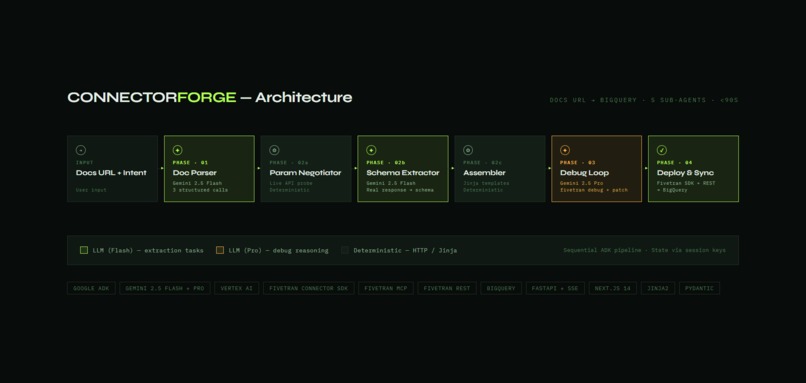This screenshot has height=383, width=806.
Task: Click '3 structured calls' text
Action: (x=200, y=190)
